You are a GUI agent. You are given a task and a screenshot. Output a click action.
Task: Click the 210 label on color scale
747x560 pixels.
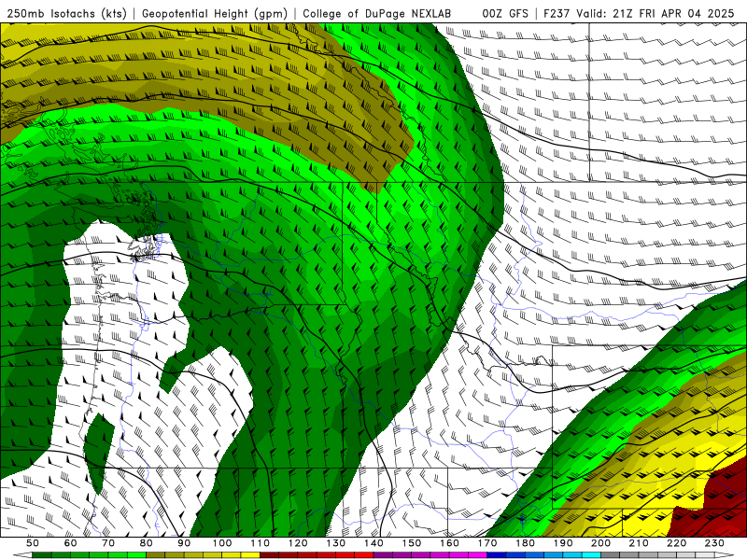click(639, 543)
